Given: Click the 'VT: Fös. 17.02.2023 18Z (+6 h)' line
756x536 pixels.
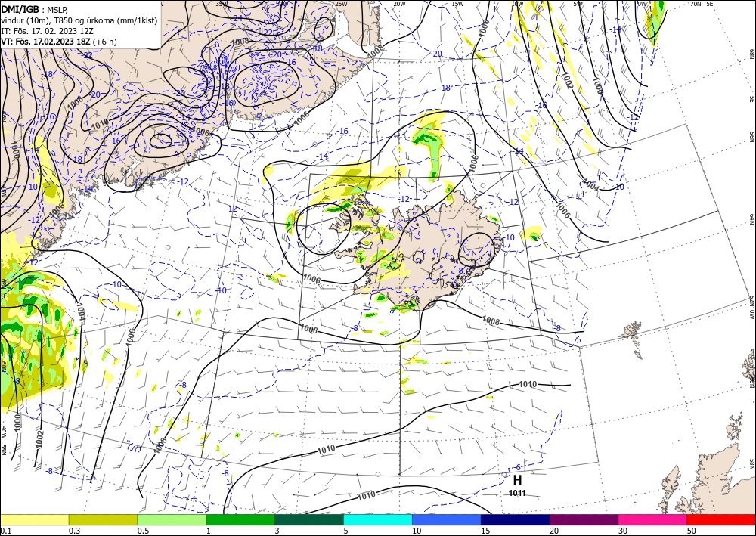Looking at the screenshot, I should (59, 42).
